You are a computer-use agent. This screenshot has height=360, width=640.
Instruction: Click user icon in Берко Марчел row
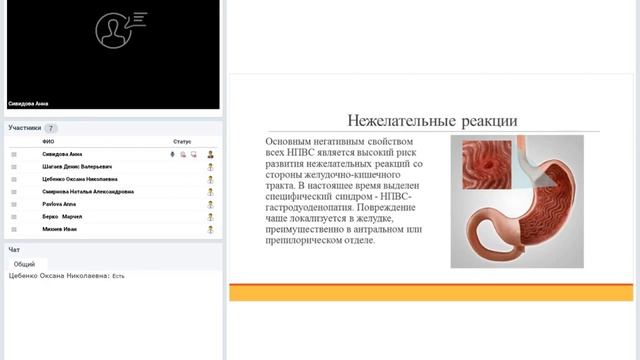[x=210, y=217]
